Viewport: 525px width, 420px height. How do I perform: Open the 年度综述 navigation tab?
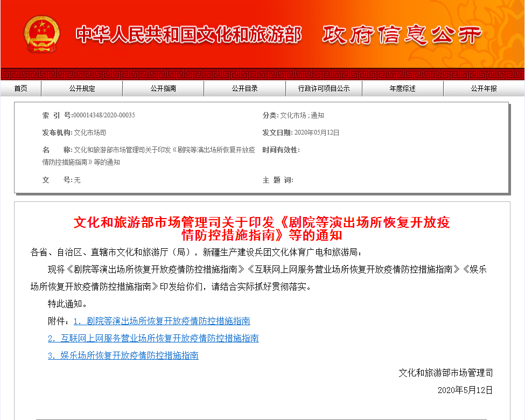[402, 89]
